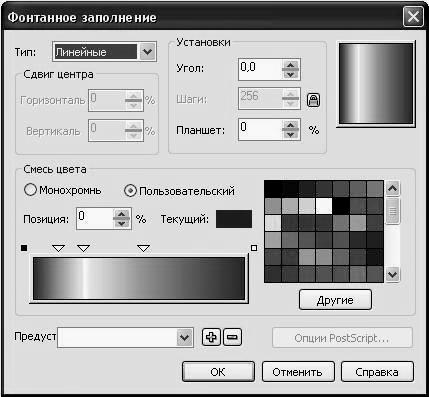Open the Тип dropdown list

coord(148,52)
